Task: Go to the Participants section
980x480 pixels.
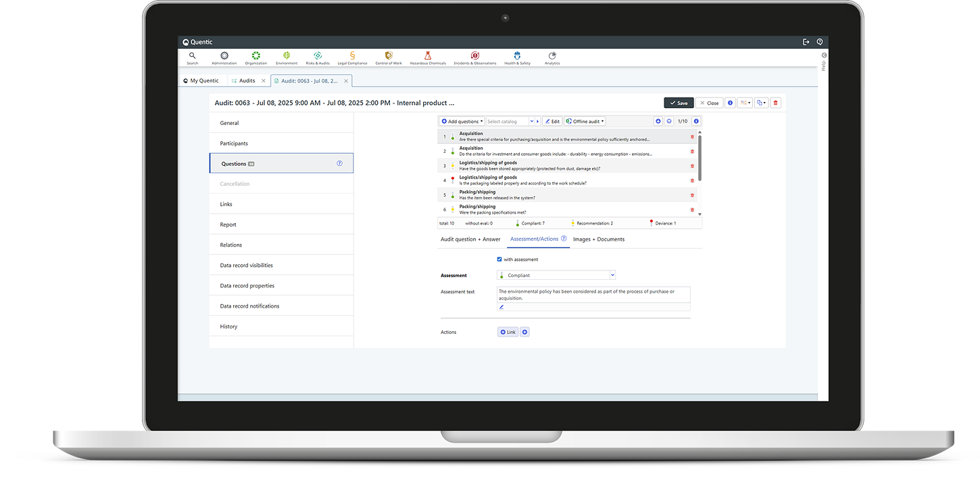Action: 233,143
